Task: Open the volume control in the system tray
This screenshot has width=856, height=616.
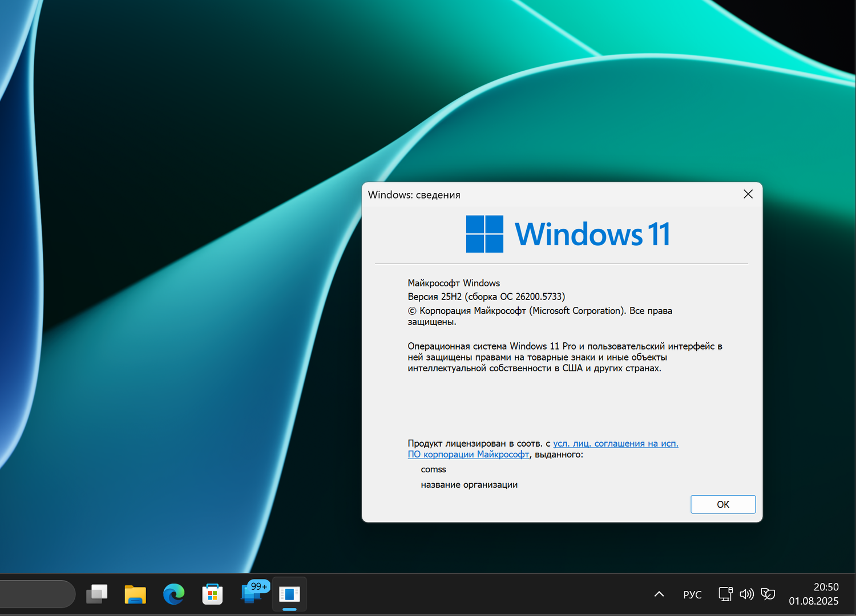Action: (746, 594)
